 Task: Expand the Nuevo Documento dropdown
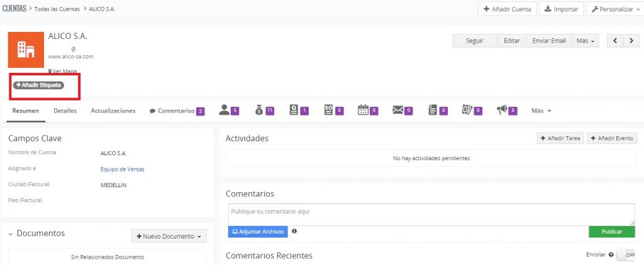coord(169,236)
